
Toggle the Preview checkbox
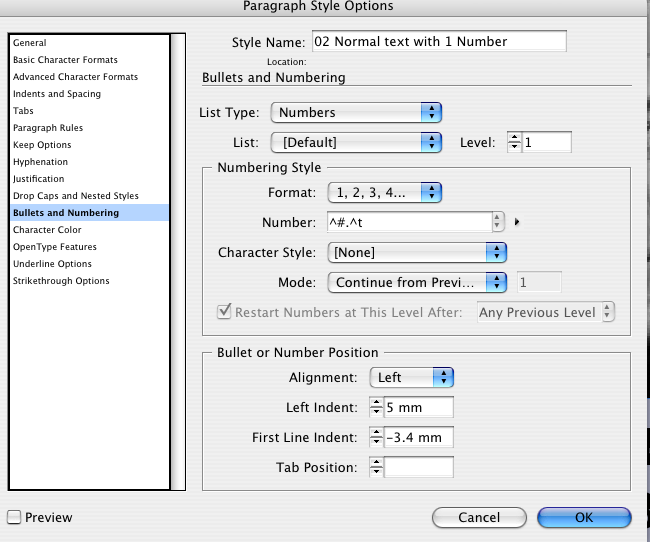(x=14, y=517)
